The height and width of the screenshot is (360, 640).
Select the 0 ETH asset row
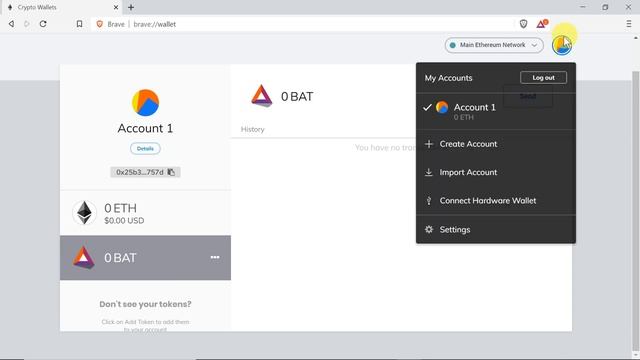click(x=145, y=213)
